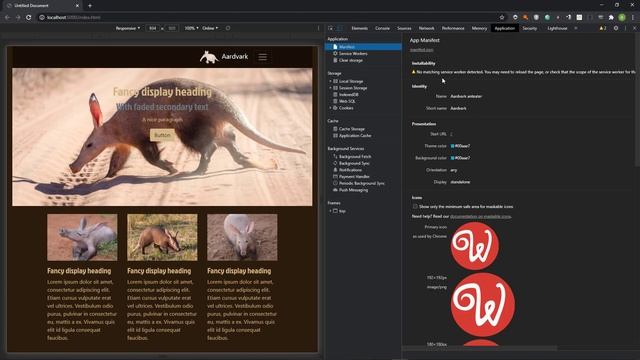This screenshot has height=360, width=640.
Task: Click the Theme color swatch
Action: pyautogui.click(x=452, y=146)
